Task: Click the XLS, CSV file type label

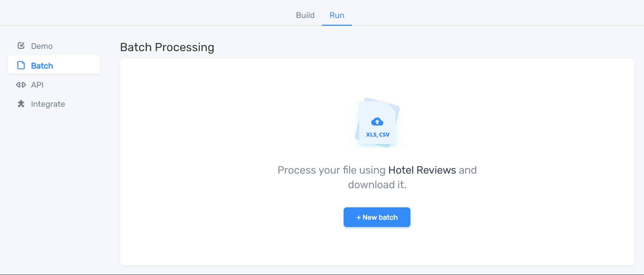Action: coord(377,135)
